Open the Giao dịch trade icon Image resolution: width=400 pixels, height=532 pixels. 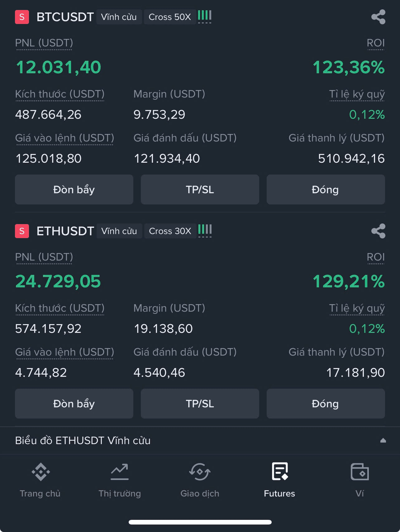pos(200,472)
